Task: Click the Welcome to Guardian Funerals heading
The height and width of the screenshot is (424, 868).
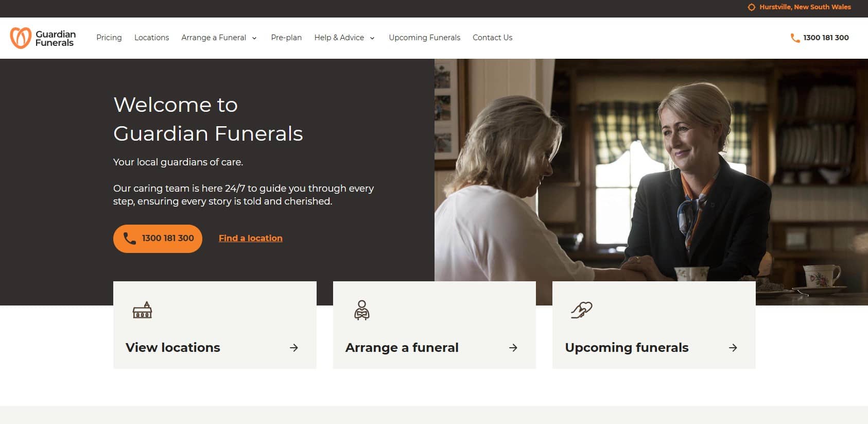Action: pos(208,119)
